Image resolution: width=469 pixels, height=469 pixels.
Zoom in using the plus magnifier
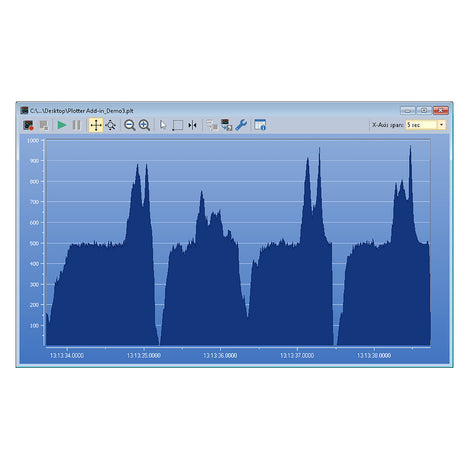(x=144, y=125)
